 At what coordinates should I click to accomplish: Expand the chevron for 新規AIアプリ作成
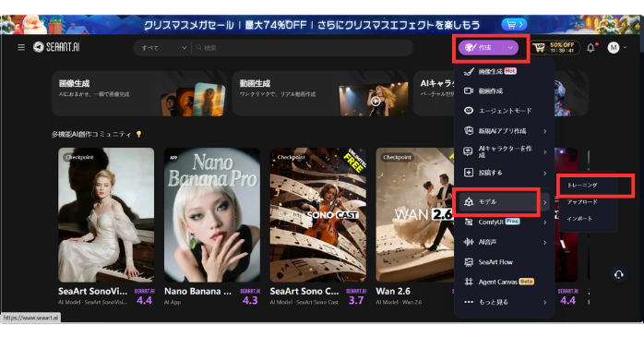(545, 131)
